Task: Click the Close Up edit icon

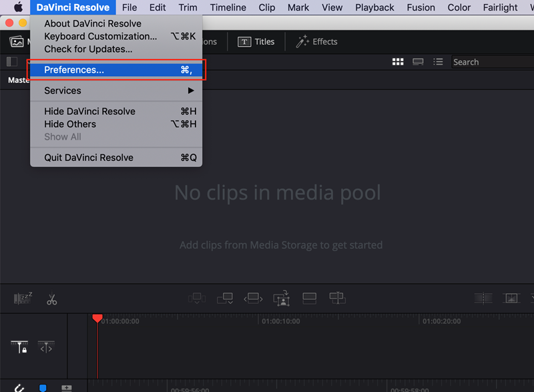Action: pos(281,299)
